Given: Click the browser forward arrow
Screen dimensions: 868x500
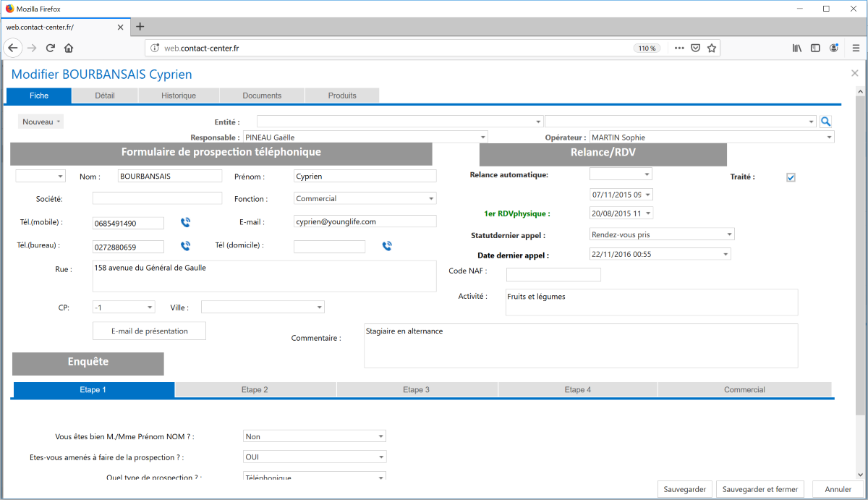Looking at the screenshot, I should 32,48.
